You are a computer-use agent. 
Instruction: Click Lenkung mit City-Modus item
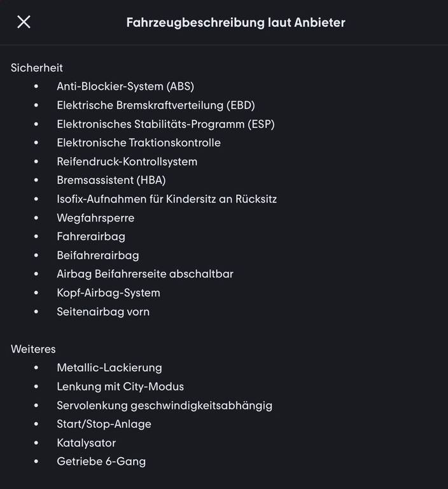[120, 386]
